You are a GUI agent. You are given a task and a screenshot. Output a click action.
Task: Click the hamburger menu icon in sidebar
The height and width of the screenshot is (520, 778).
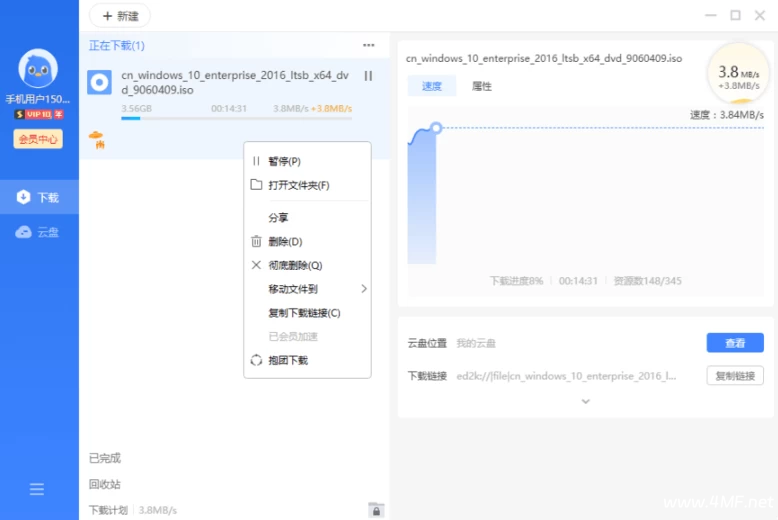(x=37, y=489)
